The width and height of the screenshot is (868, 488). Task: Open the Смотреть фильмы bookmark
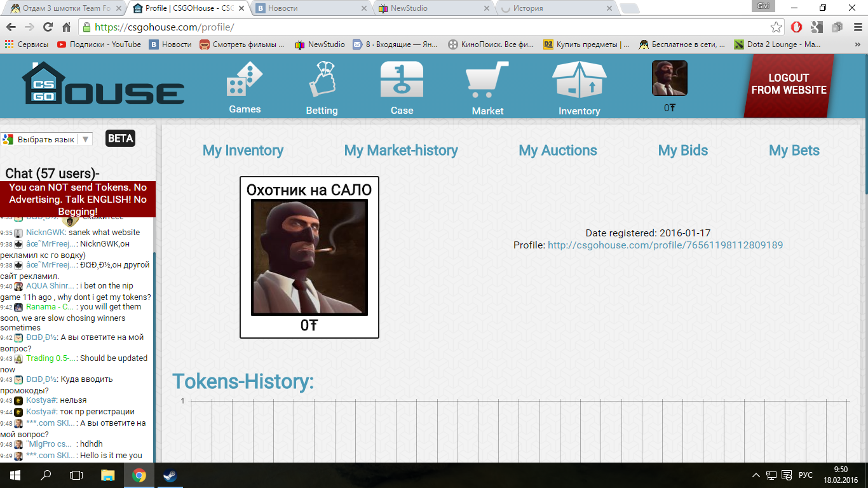[242, 44]
